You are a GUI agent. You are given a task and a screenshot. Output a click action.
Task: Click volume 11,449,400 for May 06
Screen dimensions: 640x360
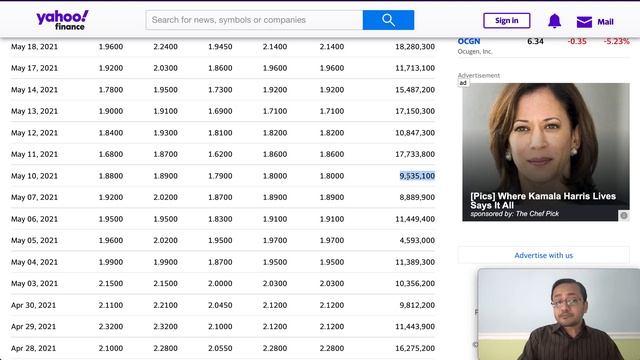[x=415, y=219]
